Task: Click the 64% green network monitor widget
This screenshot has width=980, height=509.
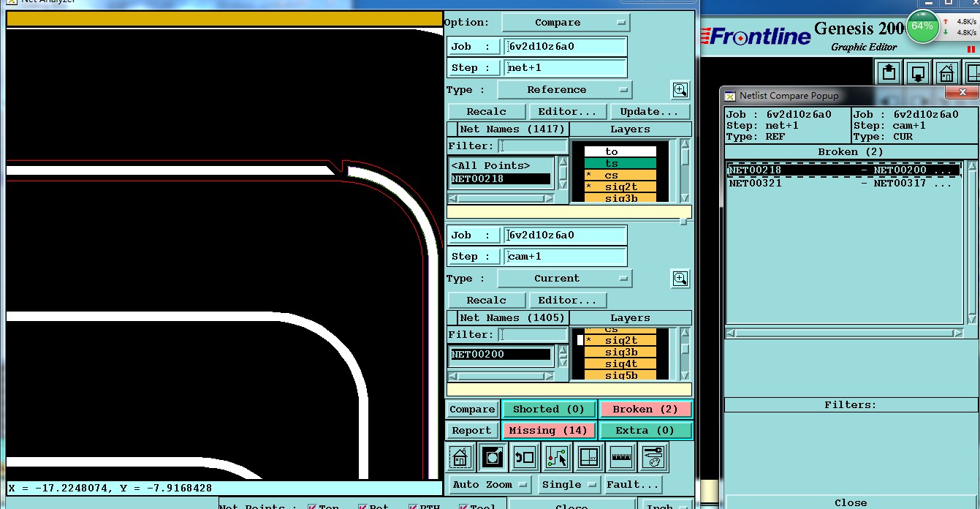Action: tap(922, 26)
